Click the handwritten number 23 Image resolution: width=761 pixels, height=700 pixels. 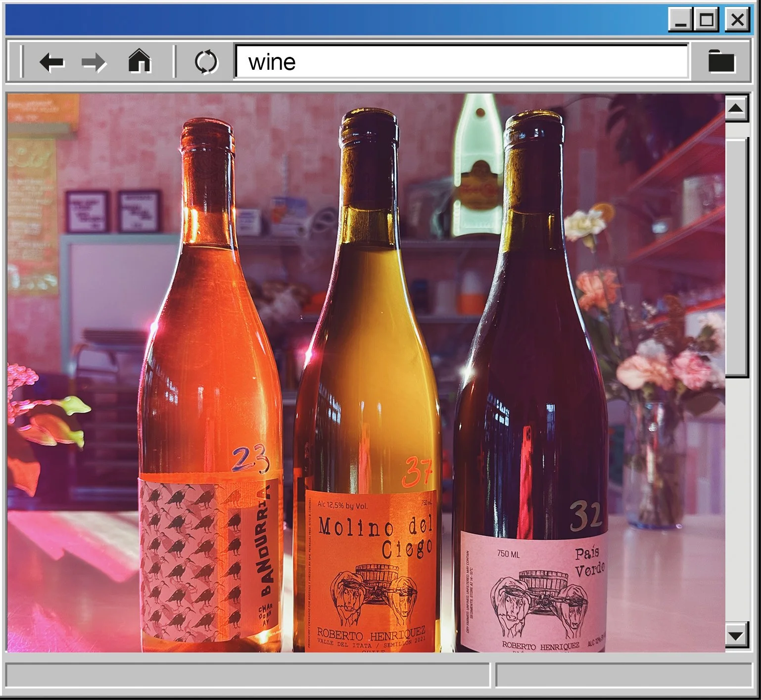(250, 458)
